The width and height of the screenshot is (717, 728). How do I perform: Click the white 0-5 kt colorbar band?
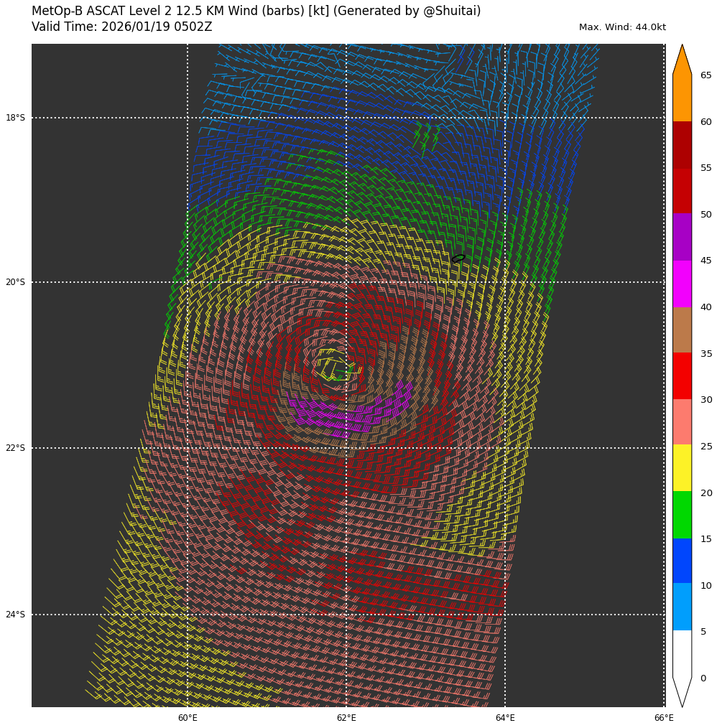682,653
